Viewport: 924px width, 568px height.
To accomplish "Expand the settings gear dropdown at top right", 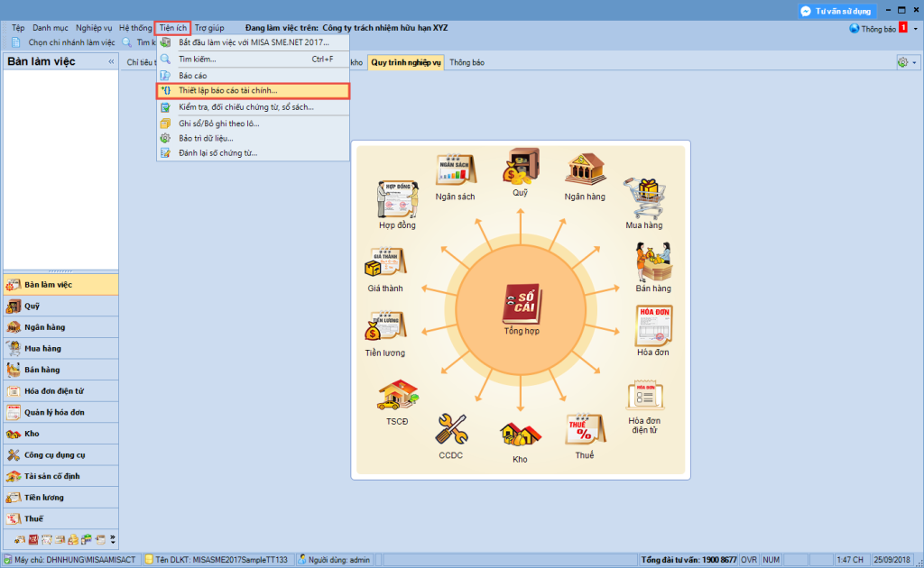I will [906, 62].
